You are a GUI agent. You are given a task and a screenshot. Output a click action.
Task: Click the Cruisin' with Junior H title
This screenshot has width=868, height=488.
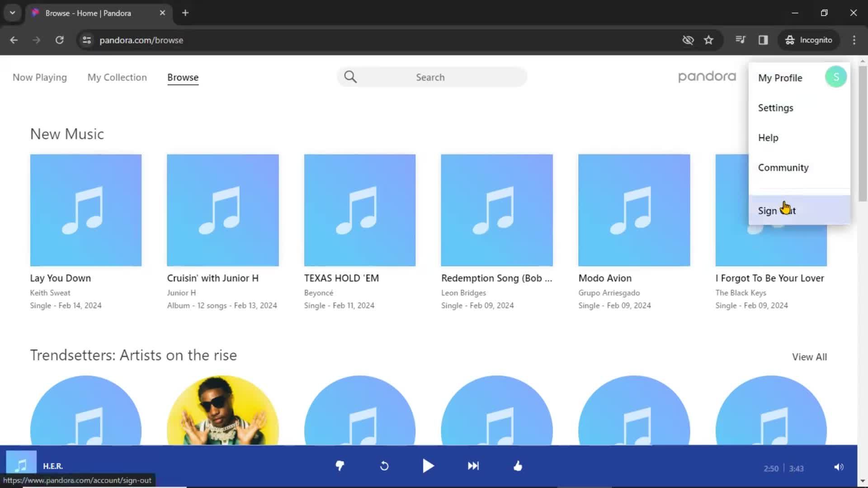pyautogui.click(x=213, y=278)
